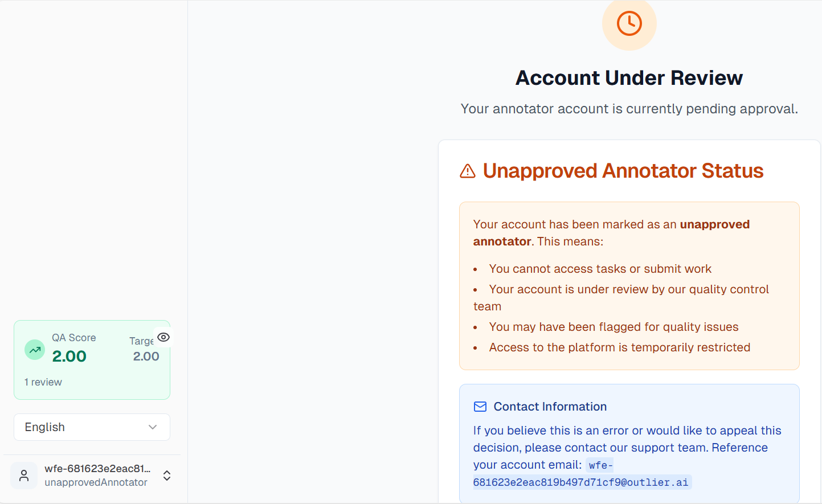Select the Account Under Review heading
The height and width of the screenshot is (504, 822).
click(629, 77)
